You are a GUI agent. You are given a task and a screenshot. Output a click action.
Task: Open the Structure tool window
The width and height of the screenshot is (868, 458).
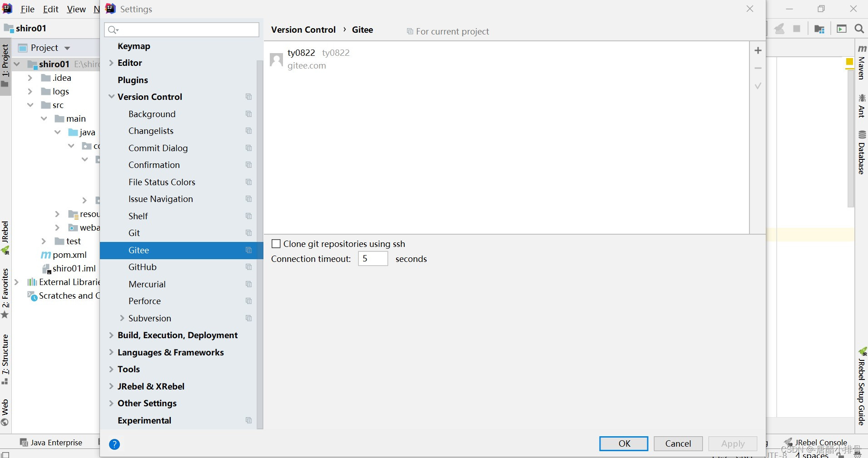click(x=5, y=360)
